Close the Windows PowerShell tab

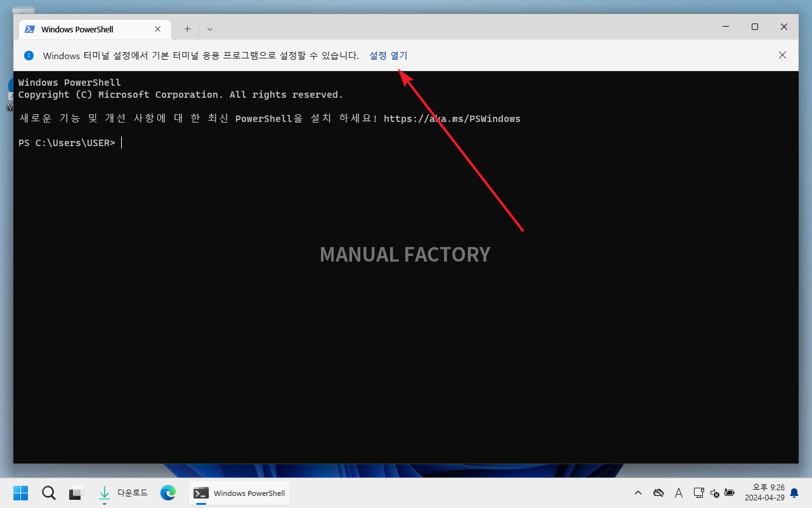[x=158, y=29]
